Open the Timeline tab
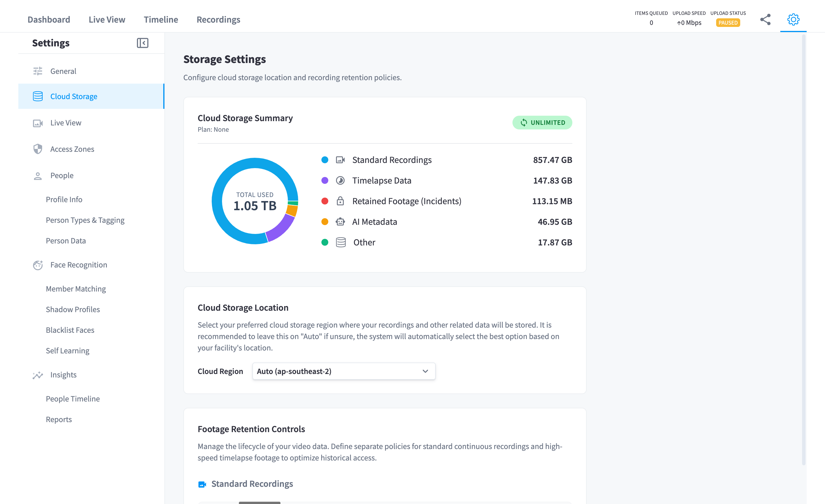825x504 pixels. pyautogui.click(x=161, y=19)
